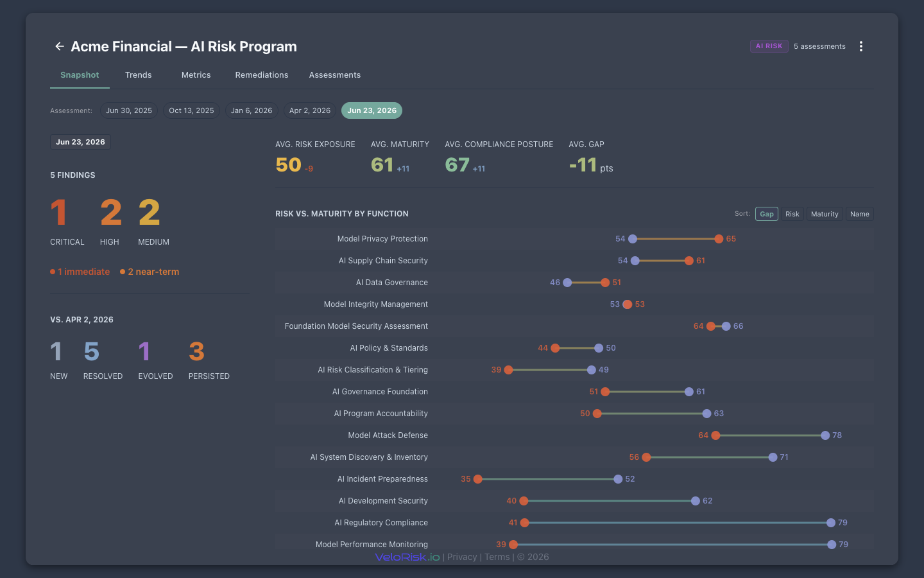Open the Remediations tab
The image size is (924, 578).
point(262,75)
